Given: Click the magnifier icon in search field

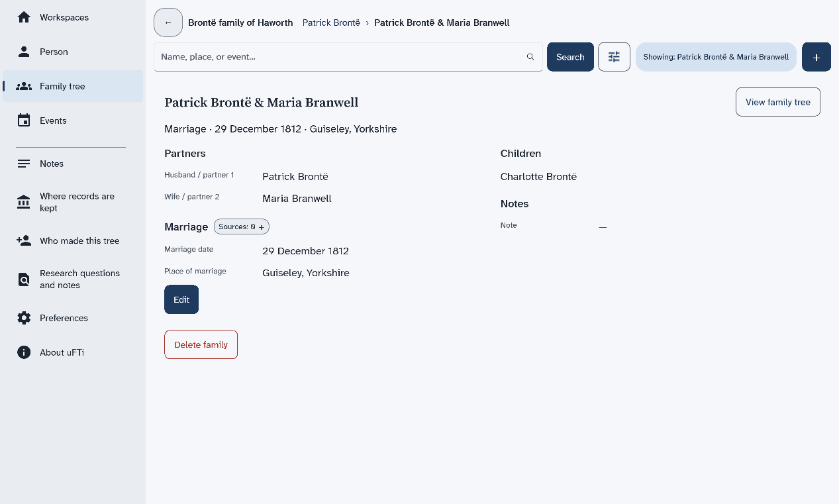Looking at the screenshot, I should point(530,57).
